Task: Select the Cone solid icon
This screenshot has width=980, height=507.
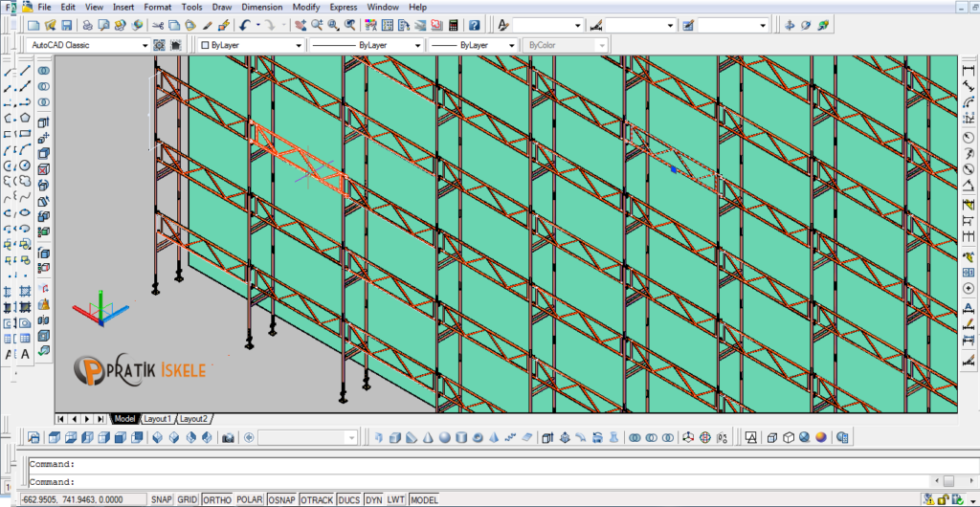Action: (x=428, y=438)
